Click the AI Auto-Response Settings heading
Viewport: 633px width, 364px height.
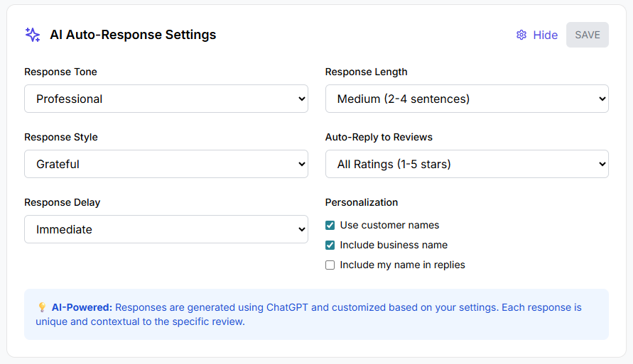(x=133, y=35)
